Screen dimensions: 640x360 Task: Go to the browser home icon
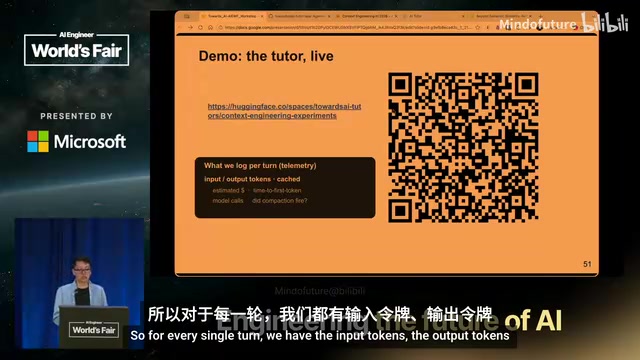[x=210, y=27]
